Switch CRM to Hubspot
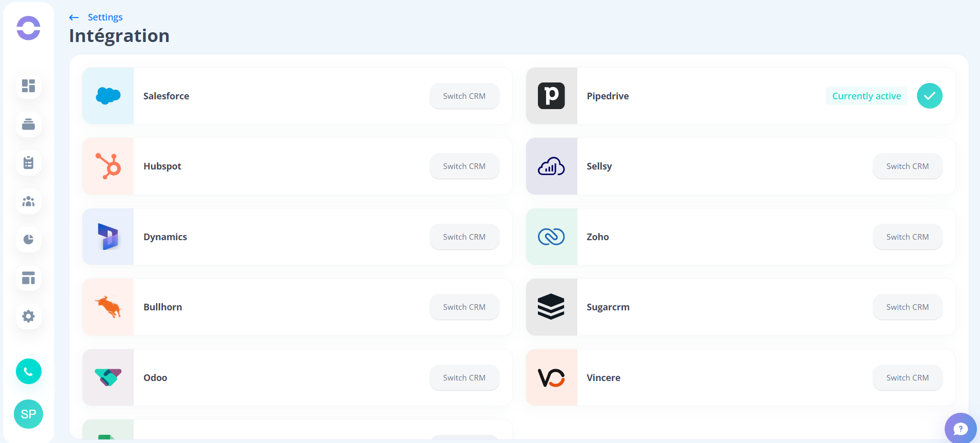 click(464, 166)
